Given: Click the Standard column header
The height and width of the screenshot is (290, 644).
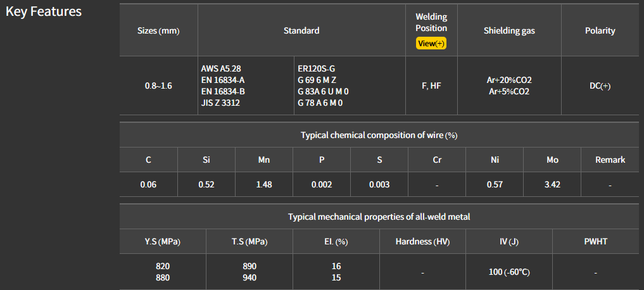Looking at the screenshot, I should (301, 30).
